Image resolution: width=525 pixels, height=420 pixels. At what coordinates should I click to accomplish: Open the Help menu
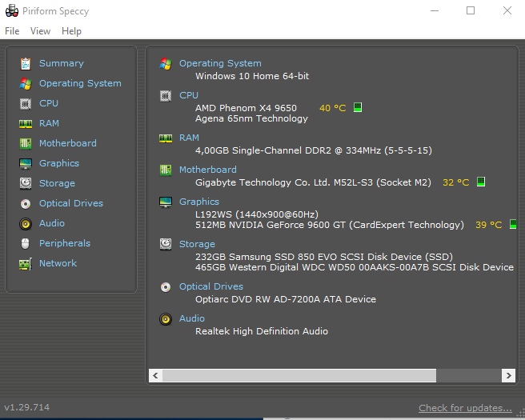(x=71, y=31)
